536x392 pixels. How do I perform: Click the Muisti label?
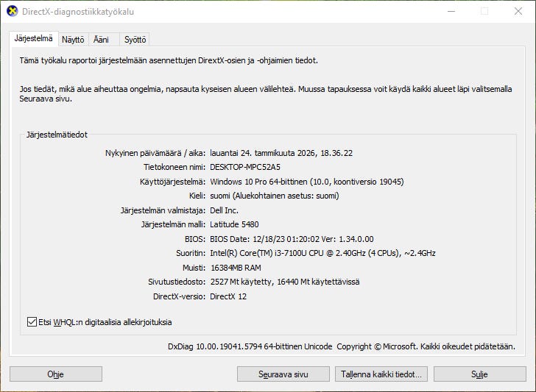tap(194, 268)
